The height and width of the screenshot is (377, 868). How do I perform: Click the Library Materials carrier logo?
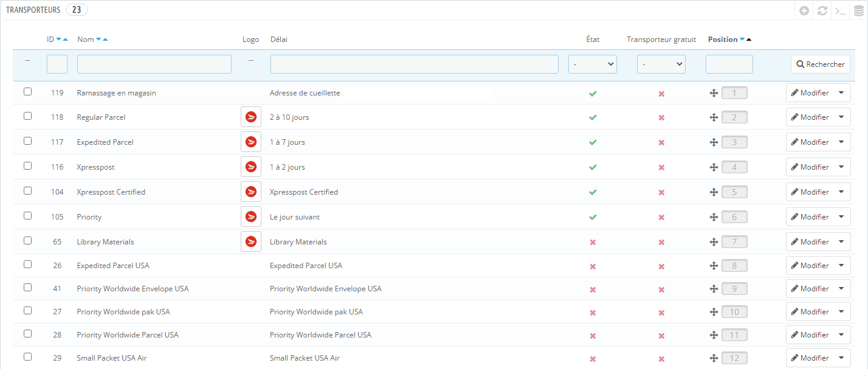(250, 241)
